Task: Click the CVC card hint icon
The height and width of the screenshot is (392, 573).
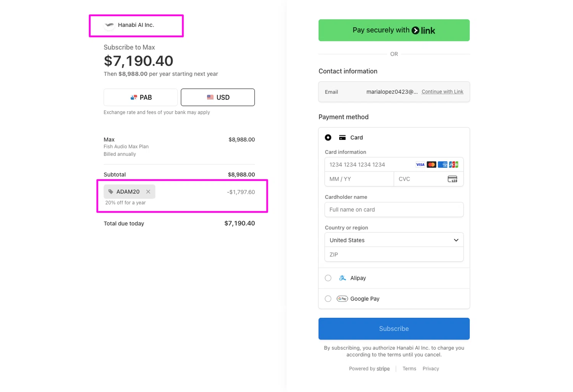Action: tap(452, 179)
